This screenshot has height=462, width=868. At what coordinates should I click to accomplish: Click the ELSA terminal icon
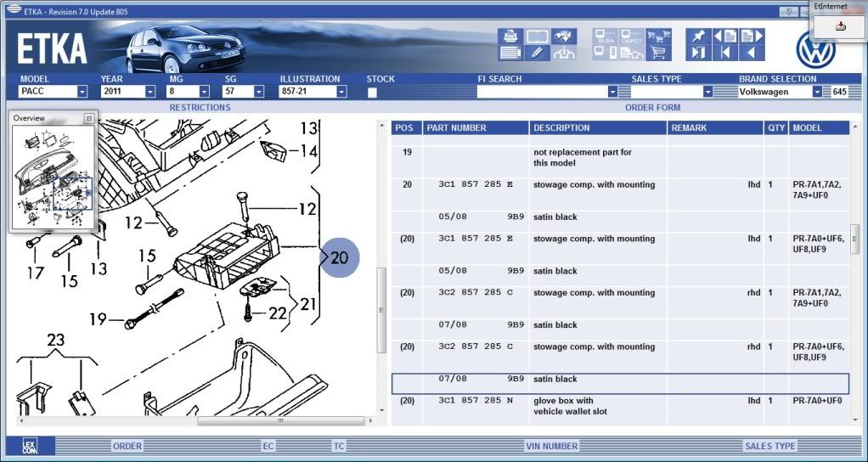pyautogui.click(x=606, y=37)
